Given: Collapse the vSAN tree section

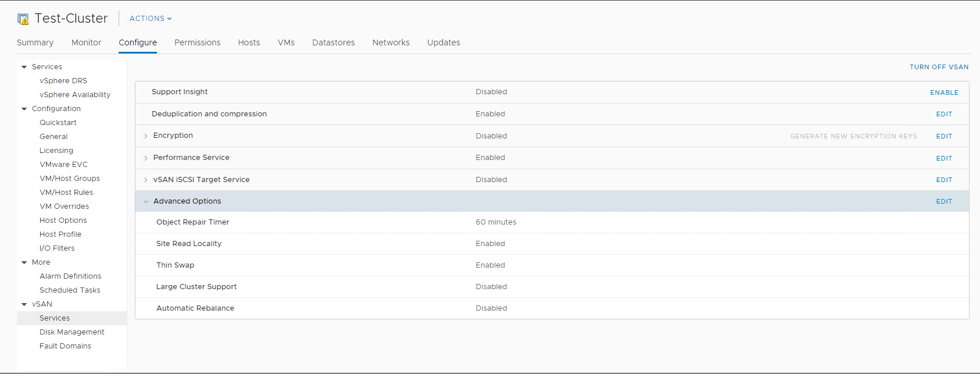Looking at the screenshot, I should click(x=24, y=304).
